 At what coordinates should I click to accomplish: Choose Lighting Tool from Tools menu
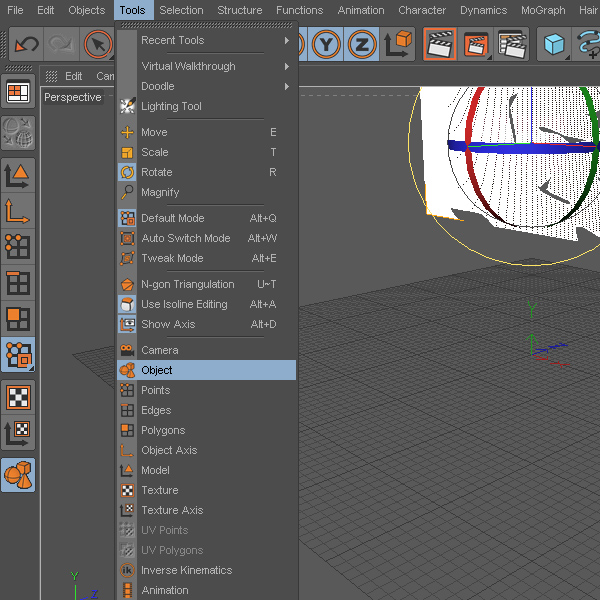207,106
